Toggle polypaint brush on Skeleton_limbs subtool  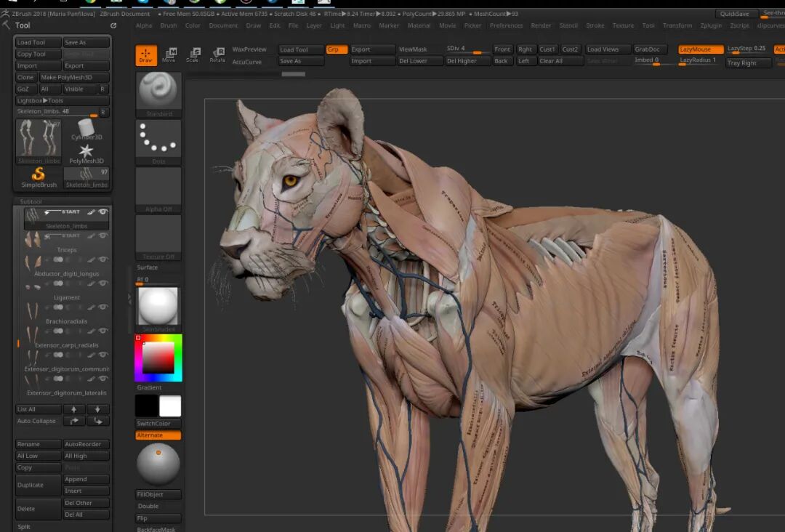tap(91, 212)
